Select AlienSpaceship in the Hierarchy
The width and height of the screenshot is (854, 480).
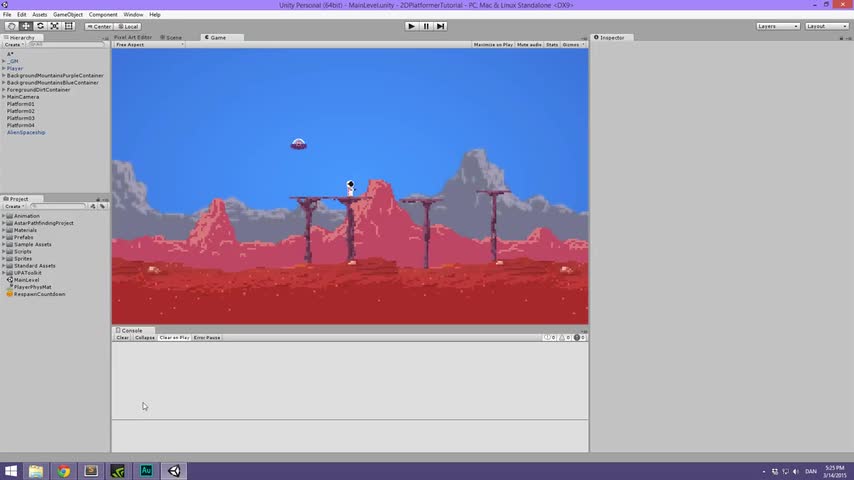tap(26, 132)
